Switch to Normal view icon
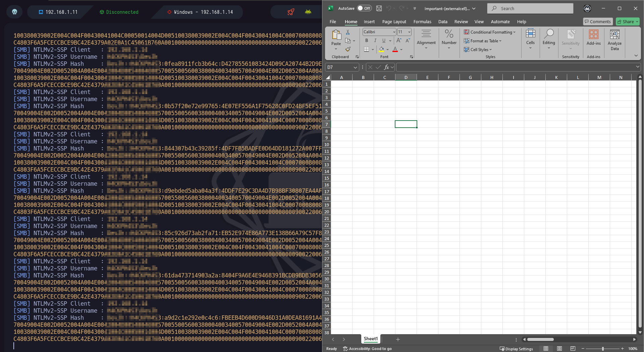644x352 pixels. click(x=546, y=349)
